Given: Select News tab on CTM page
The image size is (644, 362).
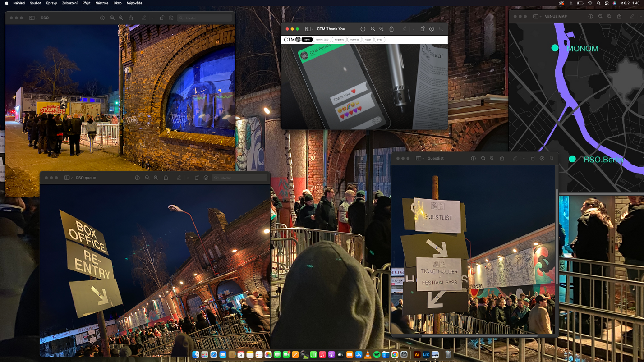Looking at the screenshot, I should [307, 40].
